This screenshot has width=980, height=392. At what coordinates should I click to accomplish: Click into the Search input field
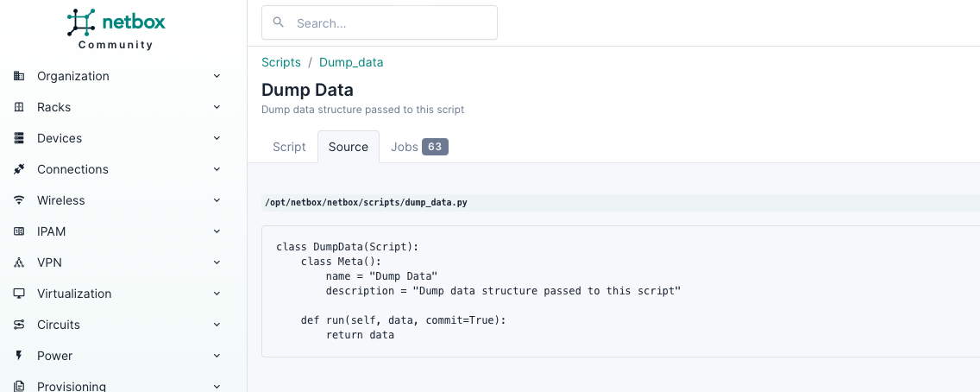tap(388, 23)
